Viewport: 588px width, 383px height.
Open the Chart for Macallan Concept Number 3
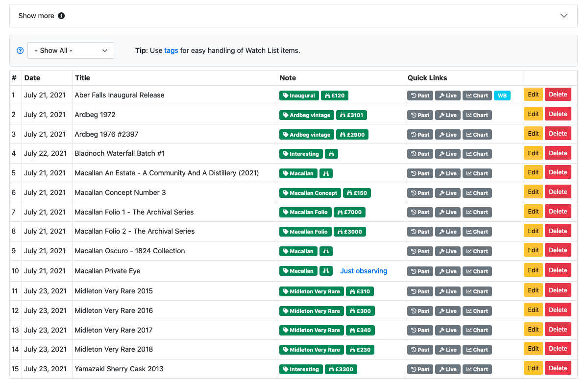[x=477, y=192]
